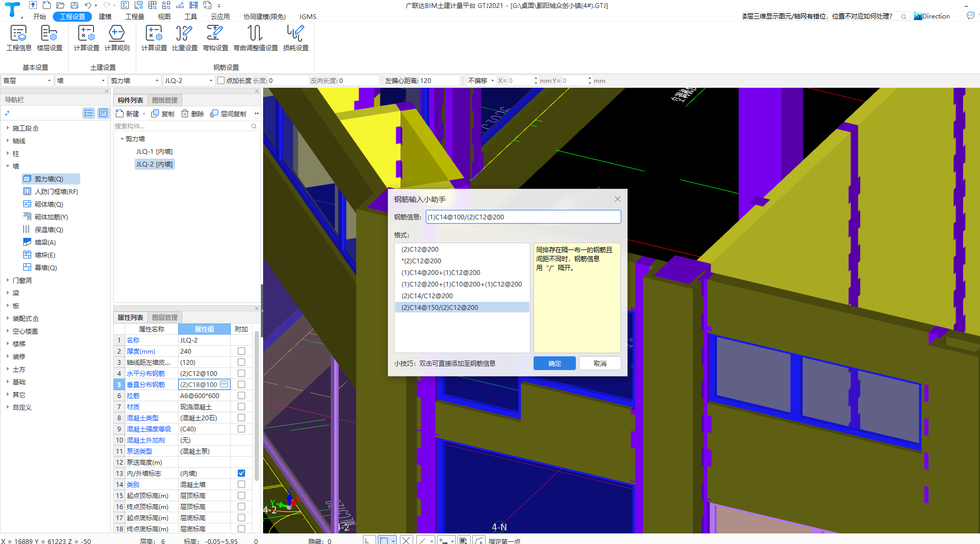
Task: Click the new file icon in quick access toolbar
Action: click(46, 5)
